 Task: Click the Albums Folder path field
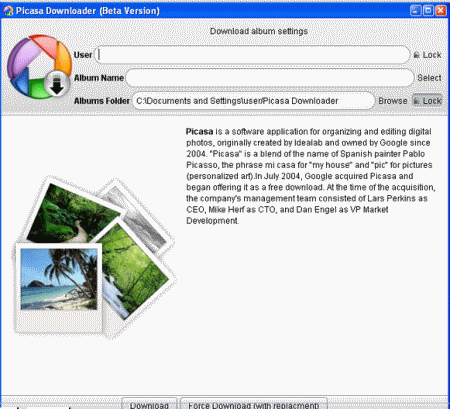[254, 101]
